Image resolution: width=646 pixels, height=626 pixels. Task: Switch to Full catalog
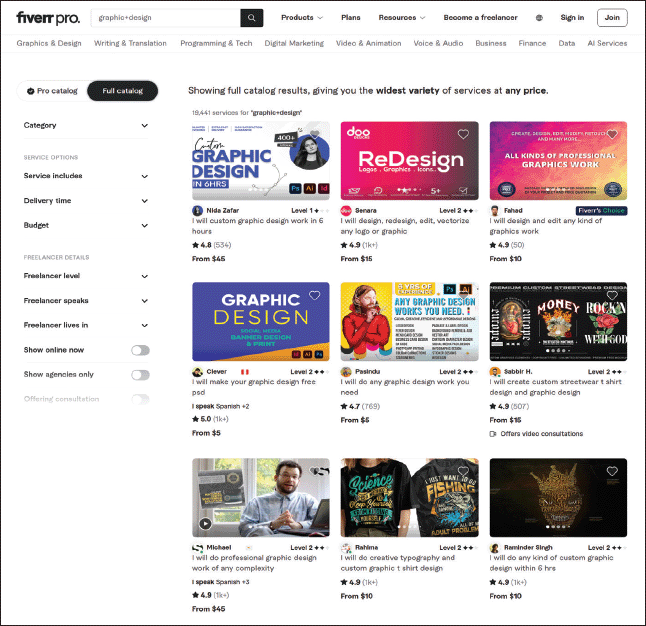pos(122,91)
